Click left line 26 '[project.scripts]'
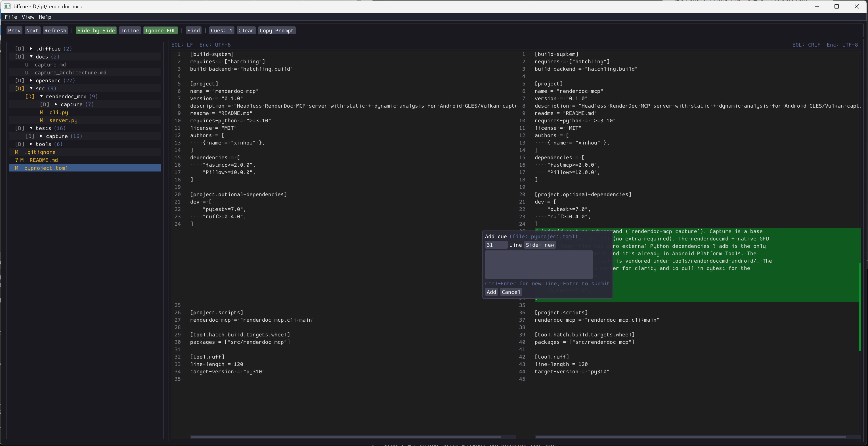This screenshot has height=446, width=868. [x=216, y=313]
